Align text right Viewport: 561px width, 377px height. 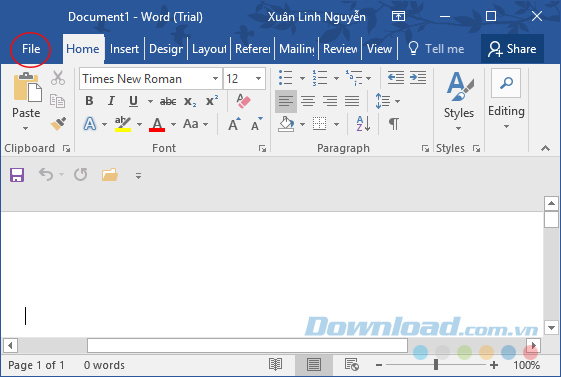pyautogui.click(x=330, y=101)
